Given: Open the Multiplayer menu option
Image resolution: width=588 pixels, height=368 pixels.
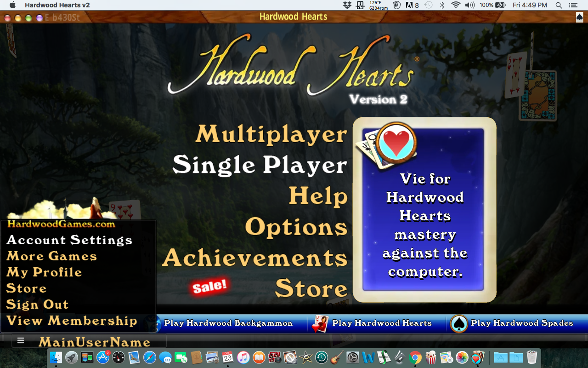Looking at the screenshot, I should click(271, 134).
